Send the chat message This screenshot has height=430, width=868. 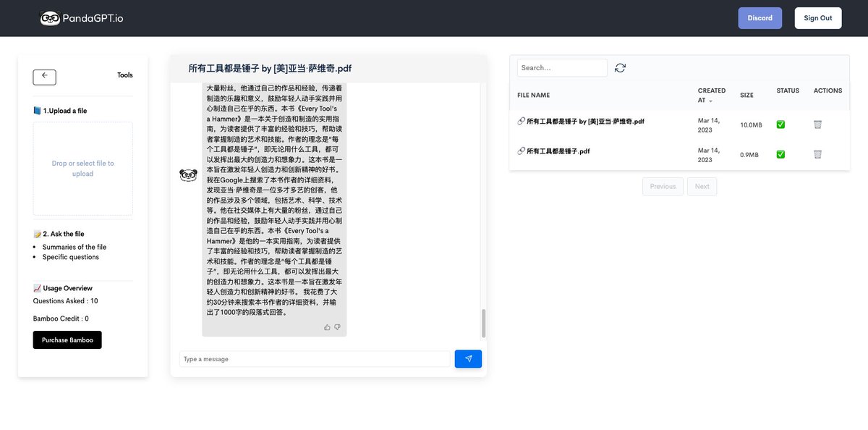(x=468, y=358)
